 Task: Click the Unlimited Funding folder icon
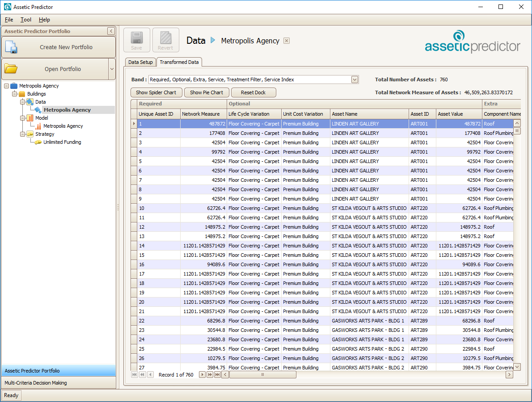(38, 142)
